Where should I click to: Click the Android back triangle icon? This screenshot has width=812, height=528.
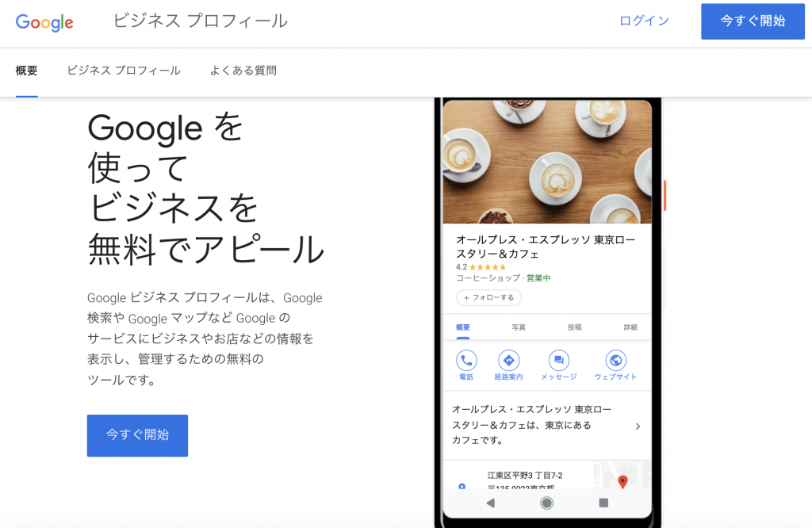(490, 503)
